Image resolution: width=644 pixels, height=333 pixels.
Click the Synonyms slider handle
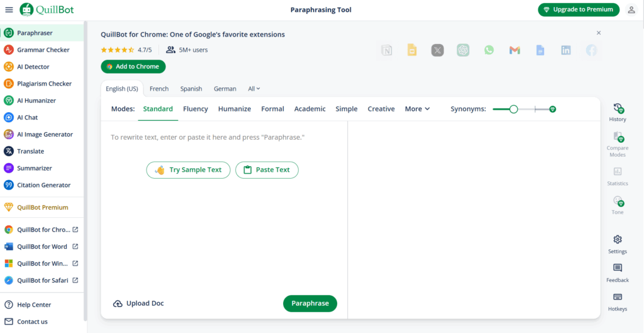click(x=513, y=109)
